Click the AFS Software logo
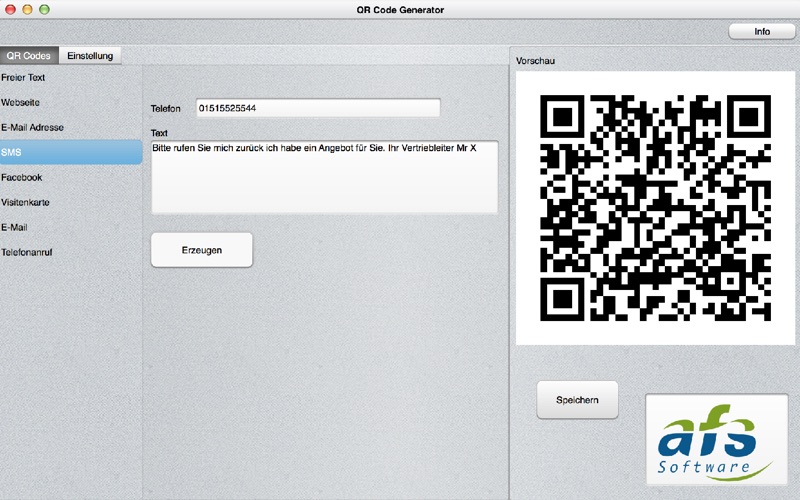The image size is (800, 500). click(716, 440)
